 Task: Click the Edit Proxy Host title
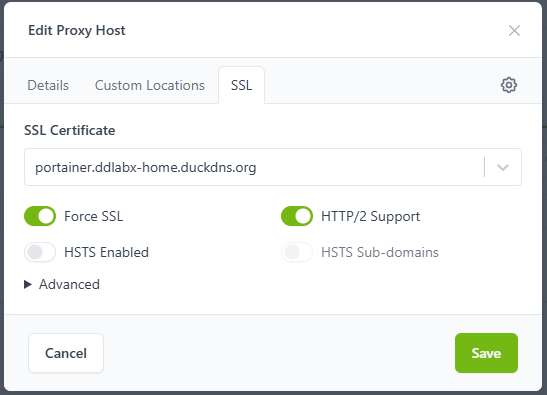pyautogui.click(x=77, y=31)
